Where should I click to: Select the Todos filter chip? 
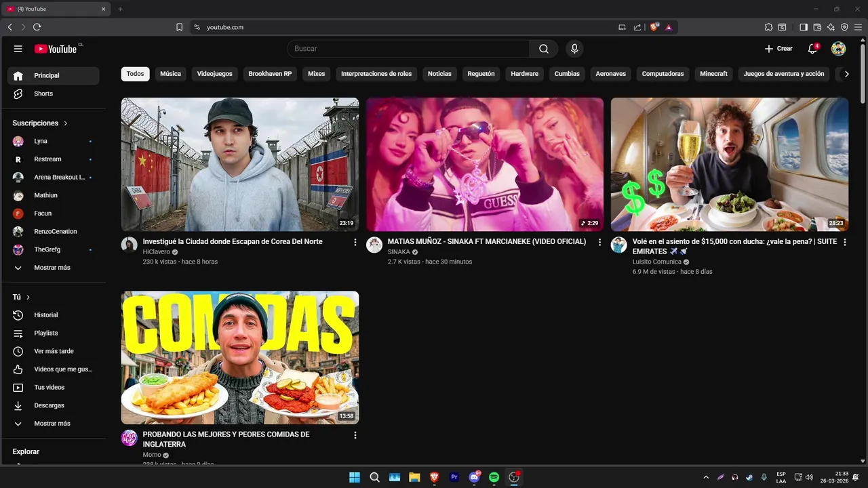point(136,74)
